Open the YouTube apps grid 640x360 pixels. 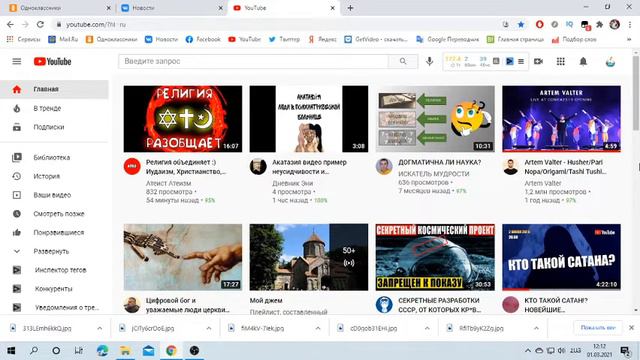tap(561, 61)
